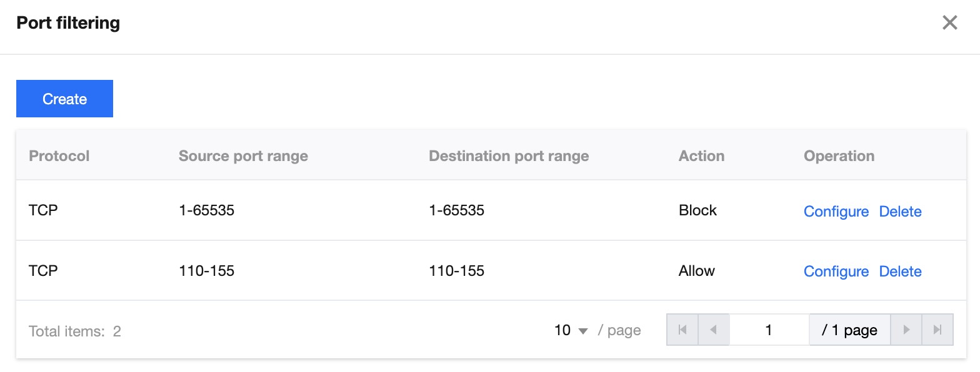Delete the TCP Block rule

click(900, 212)
